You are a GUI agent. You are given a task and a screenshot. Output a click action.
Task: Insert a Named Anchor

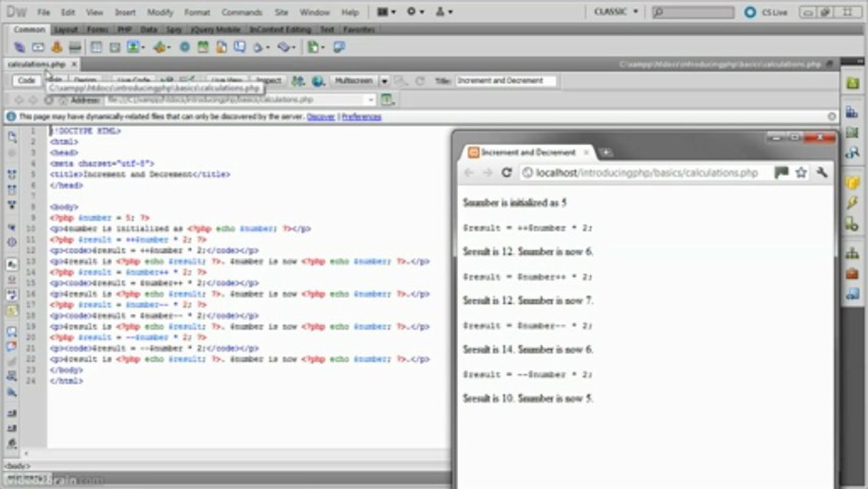tap(56, 47)
